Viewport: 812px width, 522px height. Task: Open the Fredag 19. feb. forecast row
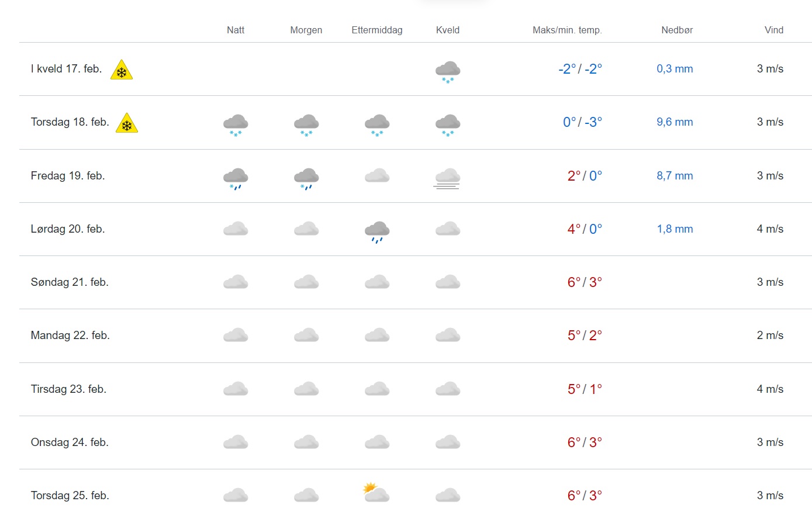click(416, 176)
